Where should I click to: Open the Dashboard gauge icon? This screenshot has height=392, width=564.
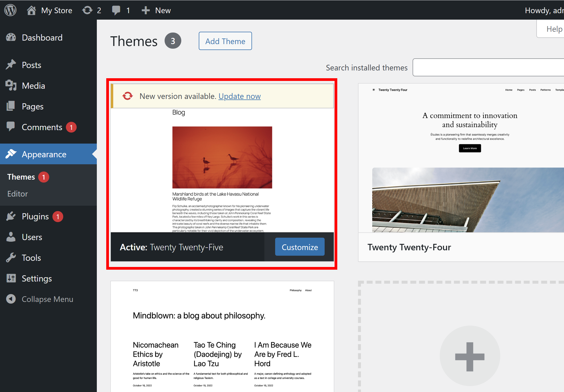tap(11, 37)
